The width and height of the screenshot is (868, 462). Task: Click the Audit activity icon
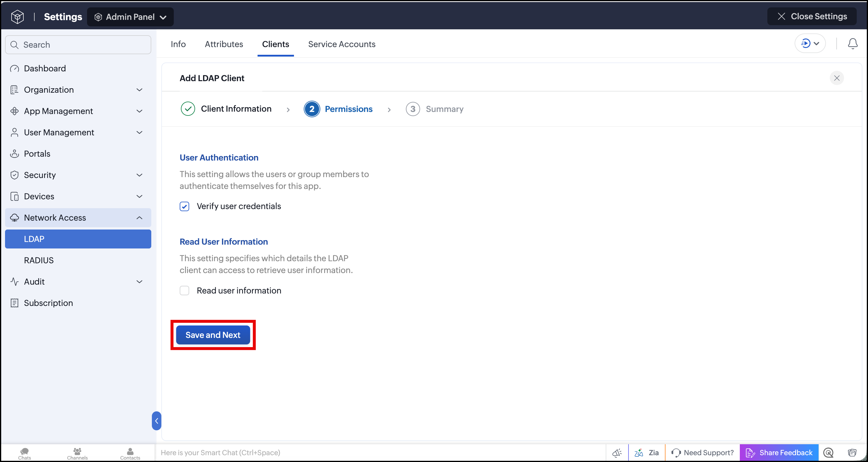tap(15, 282)
